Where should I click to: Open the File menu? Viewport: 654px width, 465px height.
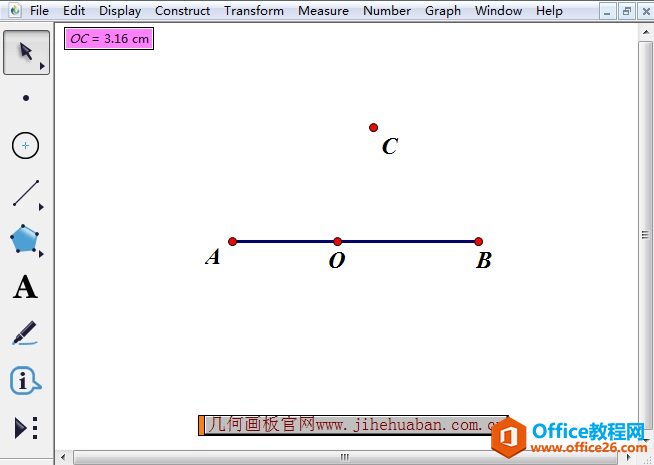(39, 10)
